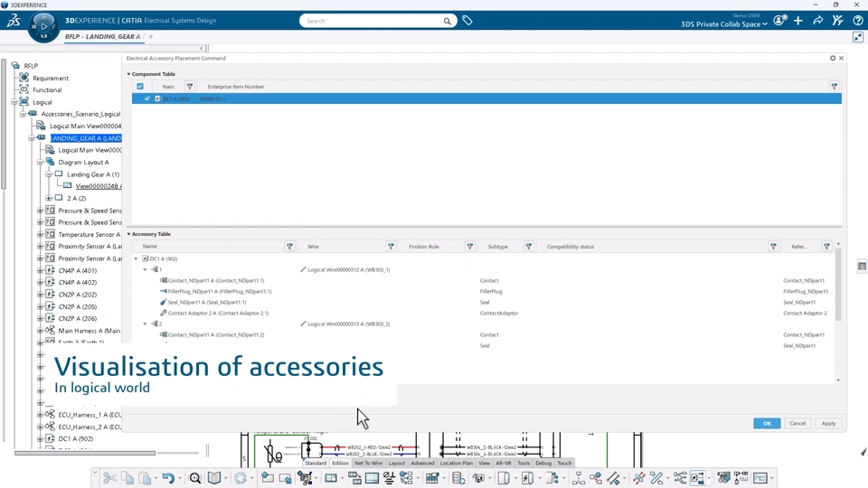Switch to the Layout toolbar tab
The height and width of the screenshot is (488, 868).
coord(396,463)
